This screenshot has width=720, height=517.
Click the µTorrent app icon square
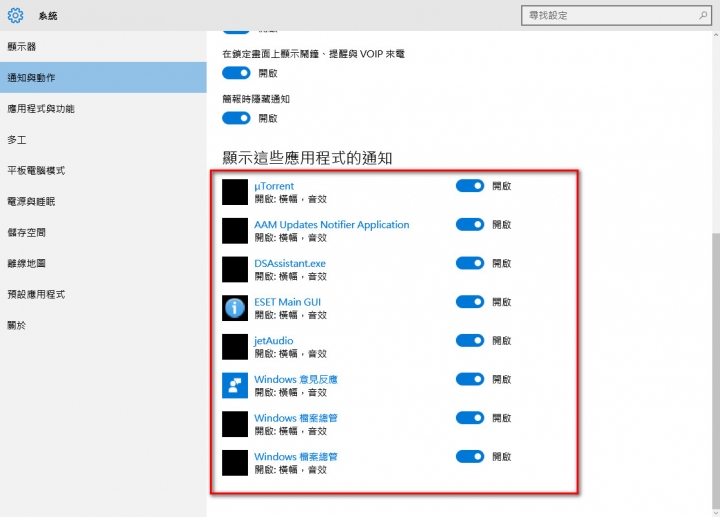pyautogui.click(x=235, y=192)
